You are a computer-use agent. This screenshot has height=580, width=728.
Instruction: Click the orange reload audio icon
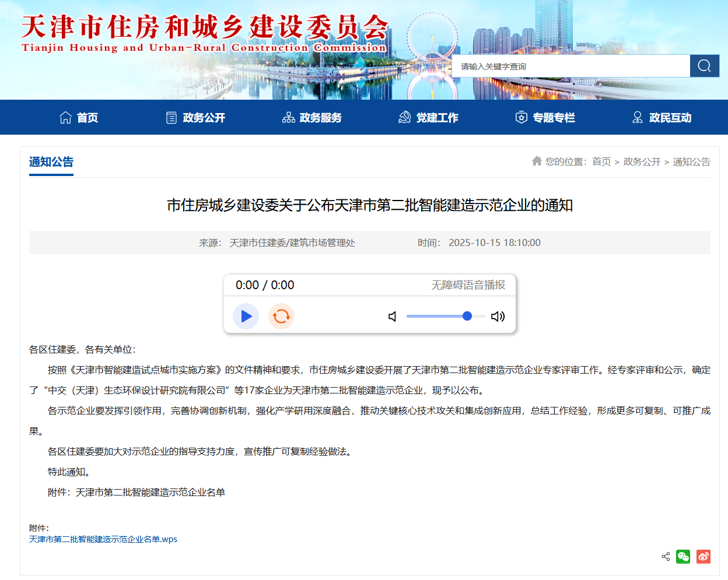pos(281,316)
